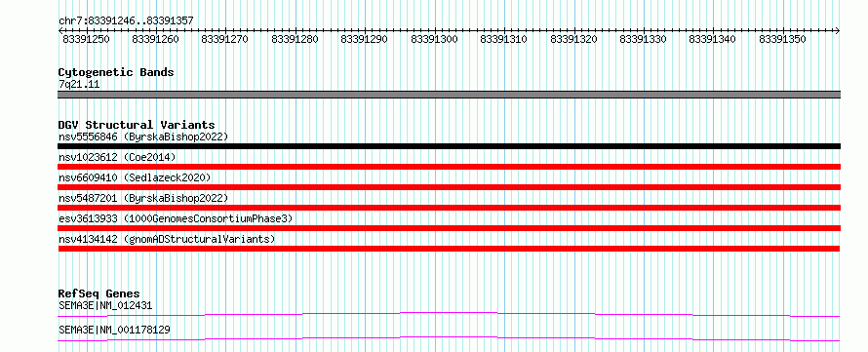Select the magenta SEMA3E|NM_012431 gene line

pos(449,315)
